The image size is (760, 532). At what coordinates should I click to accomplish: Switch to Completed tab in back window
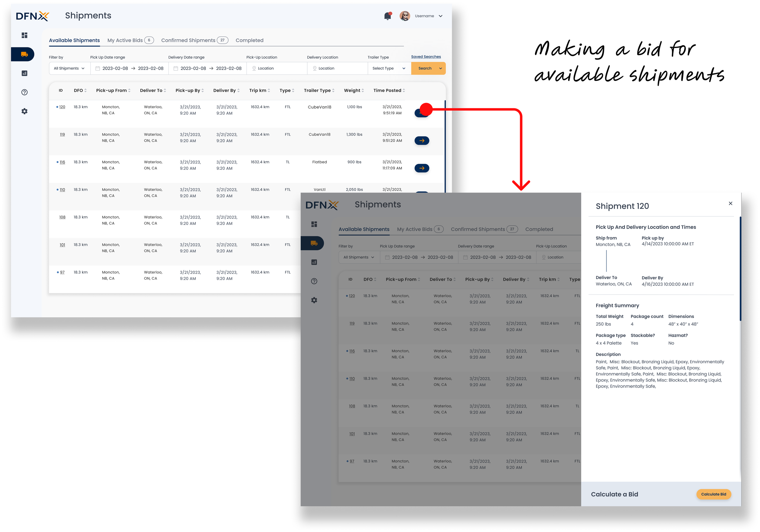250,40
